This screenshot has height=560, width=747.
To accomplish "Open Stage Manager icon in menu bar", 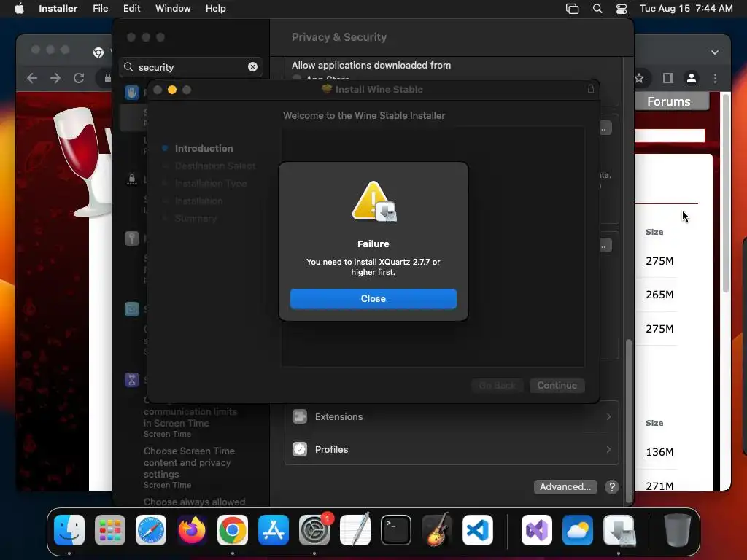I will coord(572,9).
